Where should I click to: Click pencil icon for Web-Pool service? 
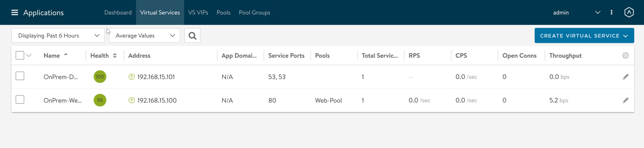click(625, 100)
